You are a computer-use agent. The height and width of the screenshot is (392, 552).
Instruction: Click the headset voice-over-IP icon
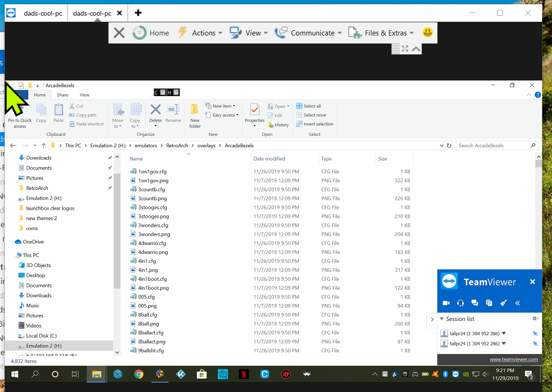(460, 303)
